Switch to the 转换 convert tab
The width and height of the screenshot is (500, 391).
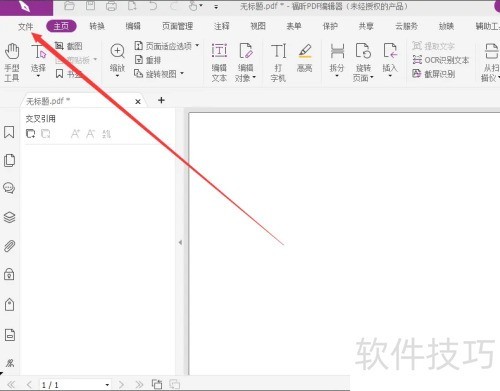pyautogui.click(x=97, y=26)
